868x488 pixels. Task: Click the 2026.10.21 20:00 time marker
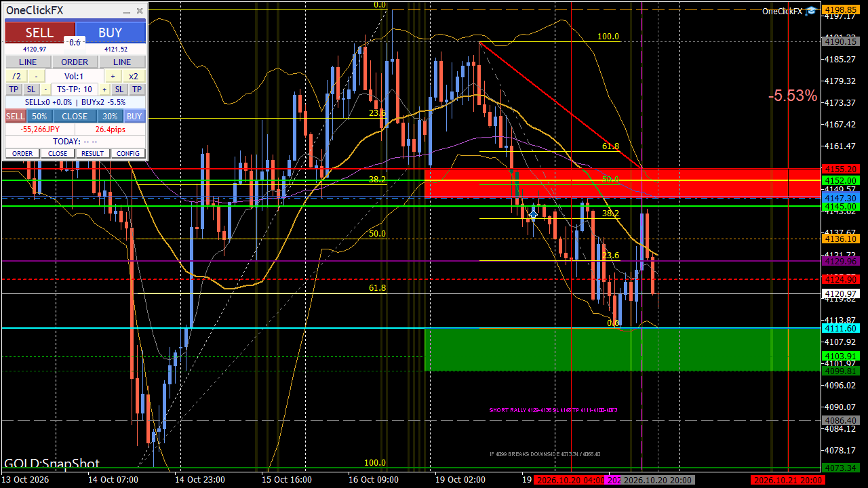(789, 480)
